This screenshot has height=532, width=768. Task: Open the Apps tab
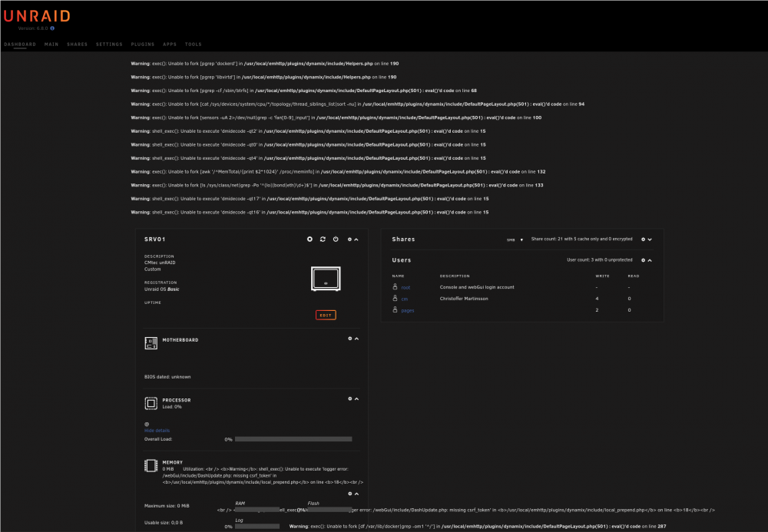coord(170,45)
